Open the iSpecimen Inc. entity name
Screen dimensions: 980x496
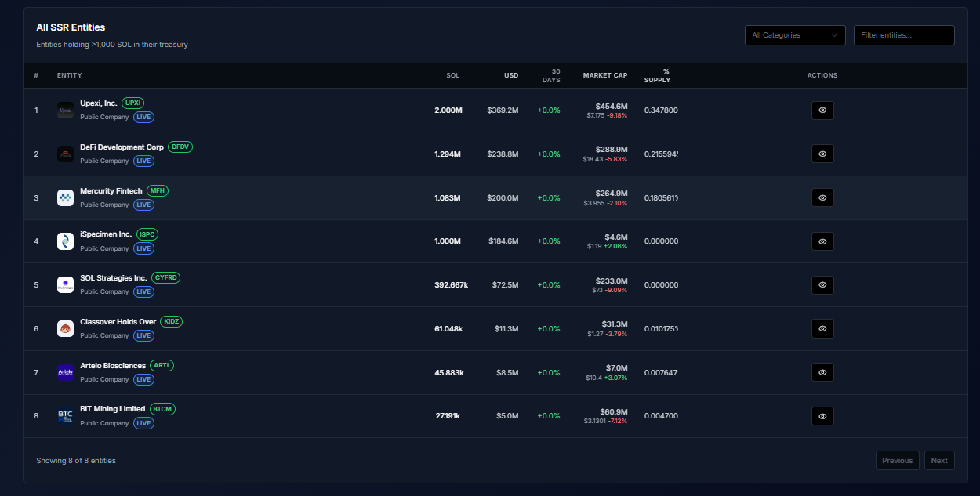tap(106, 234)
